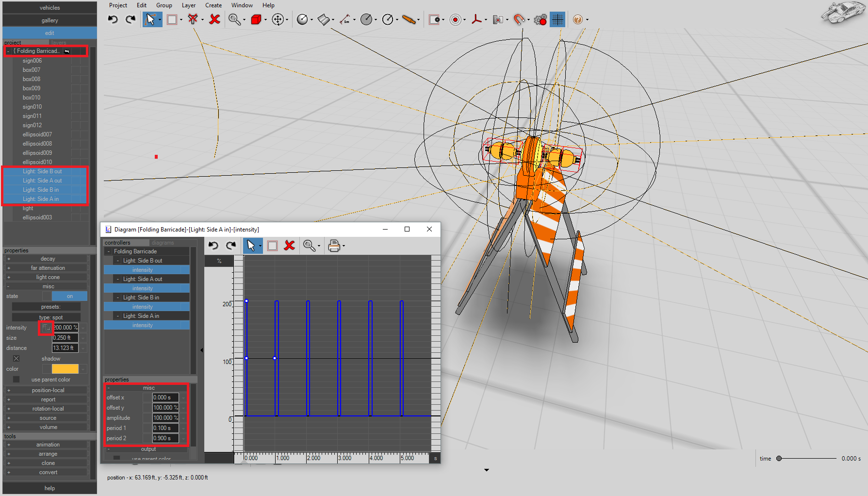The height and width of the screenshot is (496, 868).
Task: Enable use parent color checkbox in properties
Action: coord(16,380)
